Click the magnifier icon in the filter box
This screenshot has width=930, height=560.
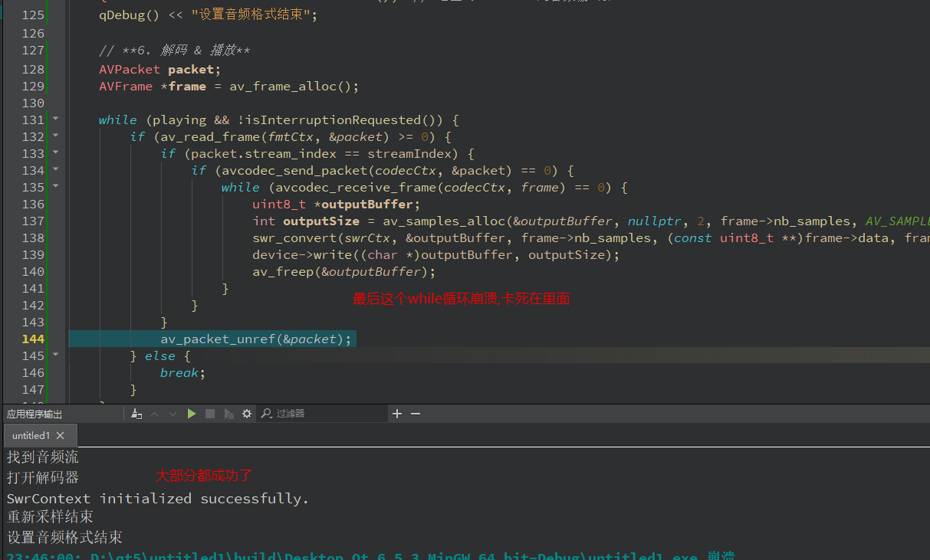point(266,414)
